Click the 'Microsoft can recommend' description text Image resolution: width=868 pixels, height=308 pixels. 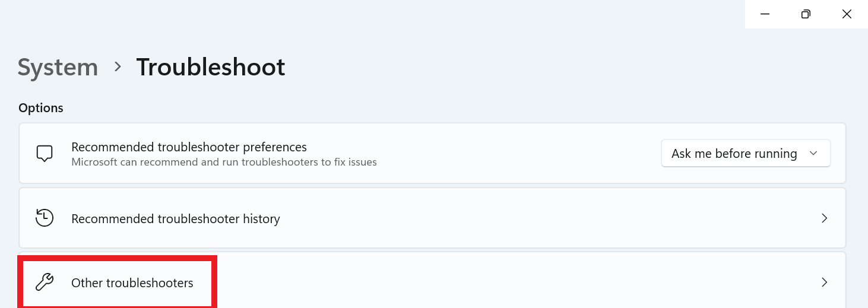[224, 162]
